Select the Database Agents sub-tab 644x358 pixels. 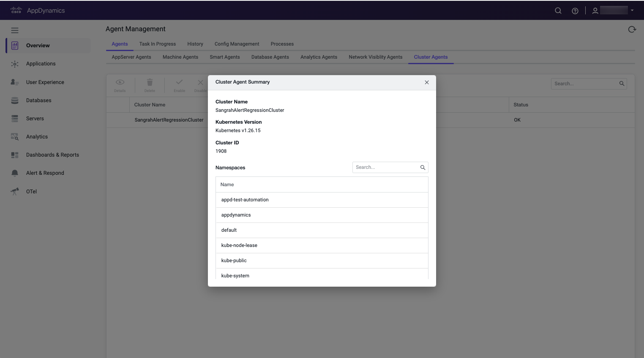(x=270, y=57)
